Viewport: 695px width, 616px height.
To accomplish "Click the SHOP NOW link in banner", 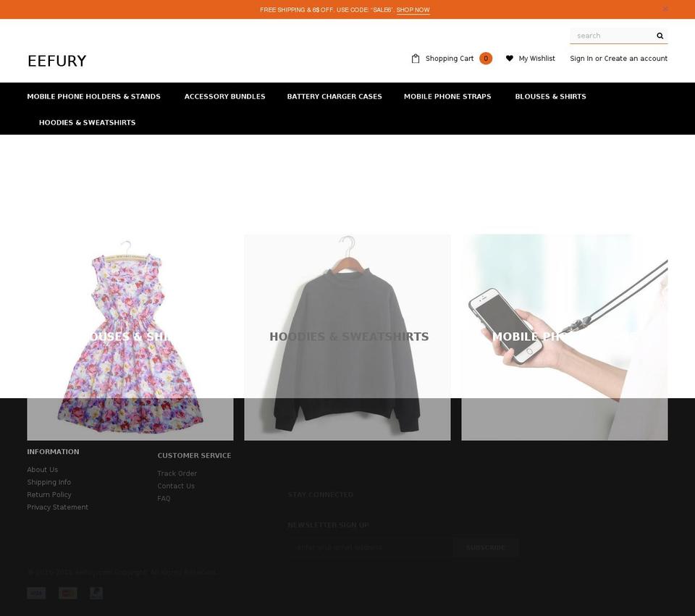I will (x=413, y=9).
